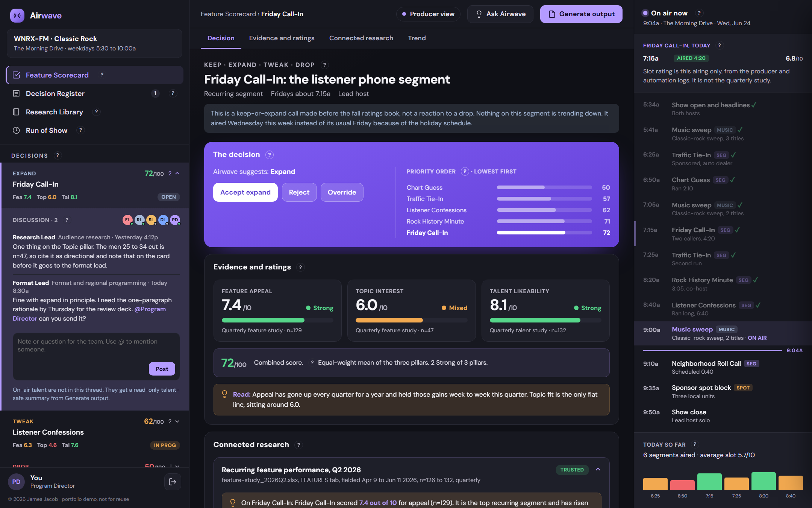
Task: Open help icon next to Combined score
Action: click(312, 362)
